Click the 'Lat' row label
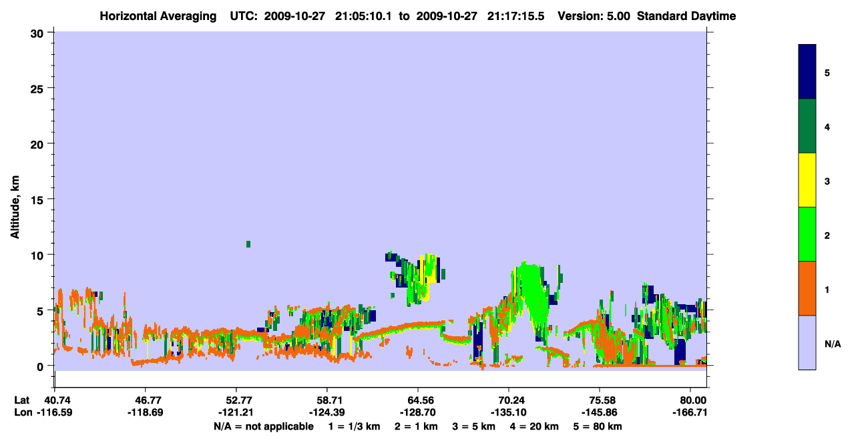Viewport: 868px width, 445px height. (21, 400)
